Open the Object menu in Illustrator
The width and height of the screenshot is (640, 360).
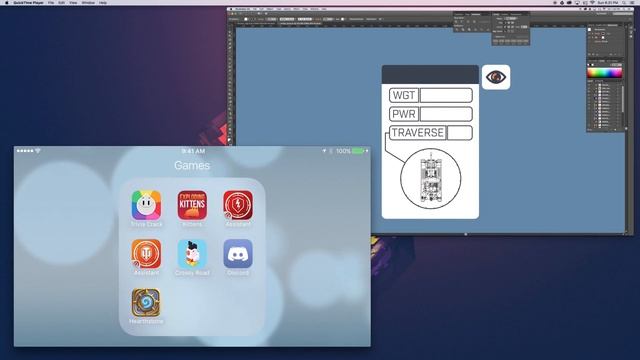[270, 9]
